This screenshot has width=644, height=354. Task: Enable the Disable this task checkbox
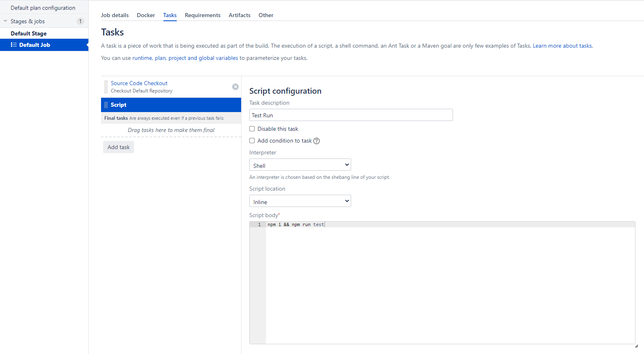pos(252,129)
